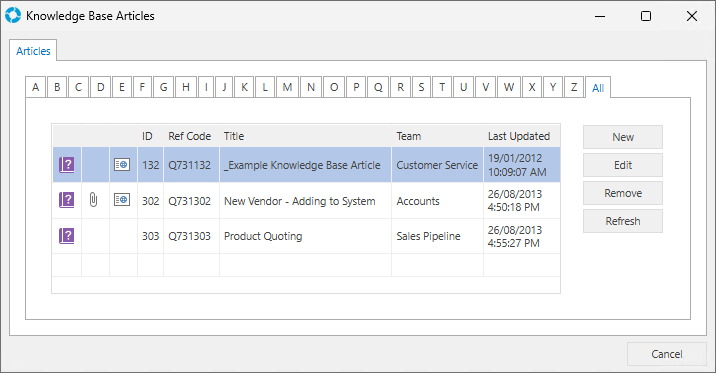Image resolution: width=716 pixels, height=373 pixels.
Task: Open the Articles tab
Action: [x=33, y=51]
